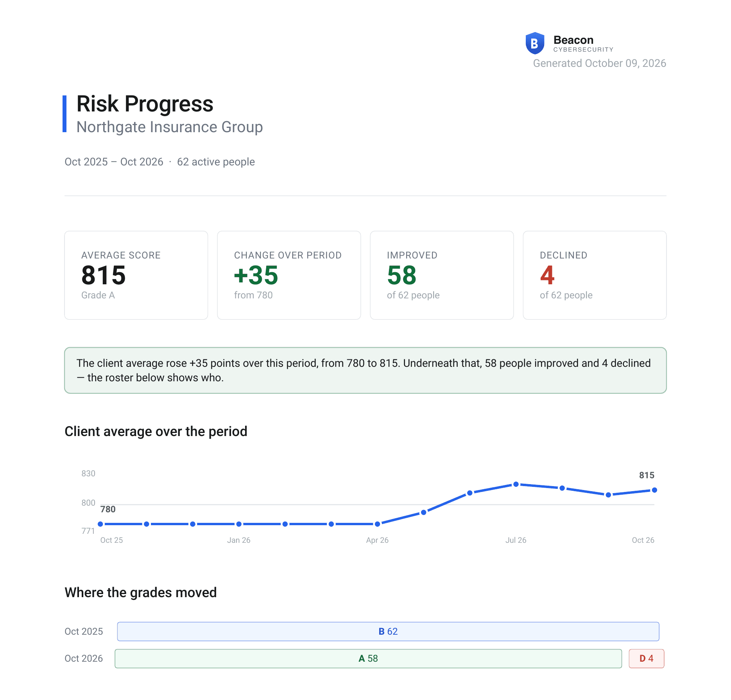Click the 'Oct 2025 – Oct 2026' date range

click(114, 162)
